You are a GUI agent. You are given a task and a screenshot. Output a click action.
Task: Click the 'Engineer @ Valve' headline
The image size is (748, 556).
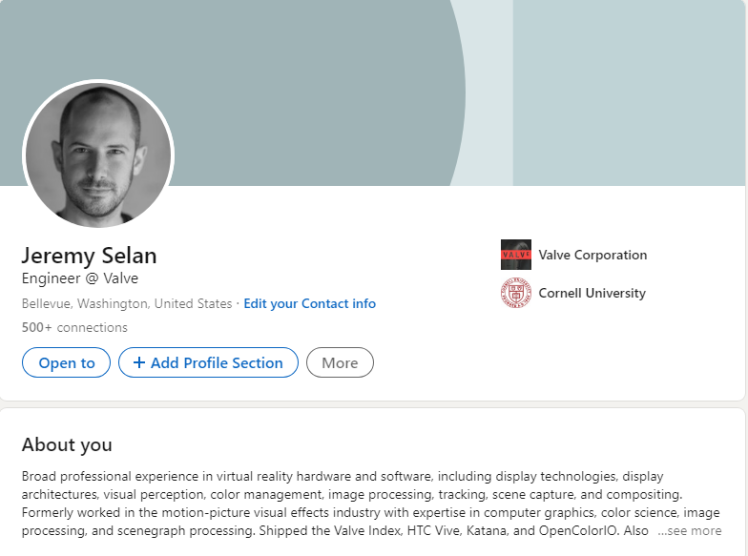coord(80,278)
